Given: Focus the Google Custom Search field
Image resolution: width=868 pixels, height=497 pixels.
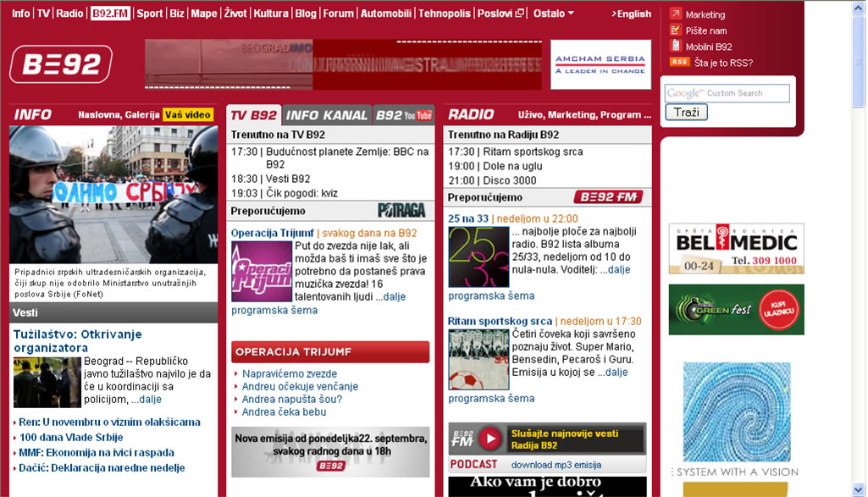Looking at the screenshot, I should click(x=727, y=93).
